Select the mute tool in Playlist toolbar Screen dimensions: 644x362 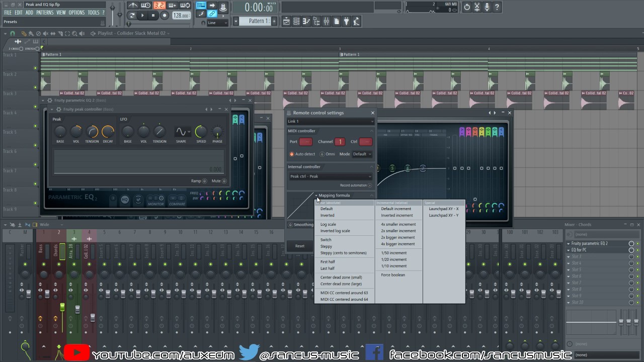click(45, 34)
